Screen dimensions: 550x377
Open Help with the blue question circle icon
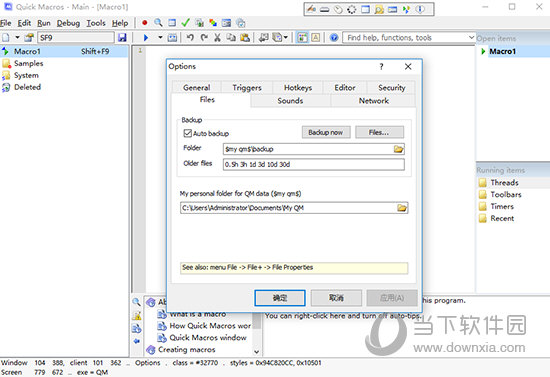coord(334,38)
